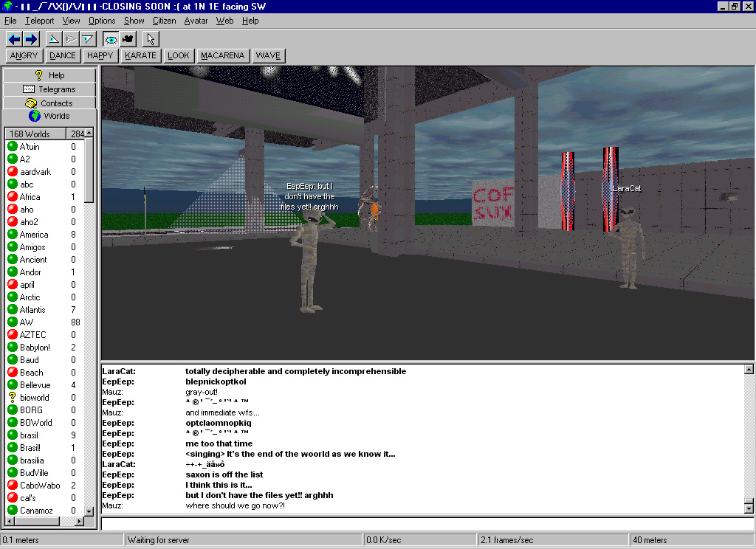Trigger the KARATE avatar gesture
This screenshot has height=549, width=756.
point(140,55)
